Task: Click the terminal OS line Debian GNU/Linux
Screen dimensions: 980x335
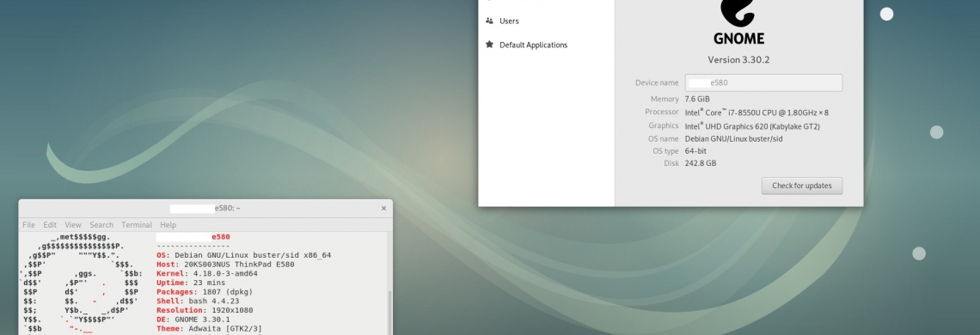Action: click(244, 255)
